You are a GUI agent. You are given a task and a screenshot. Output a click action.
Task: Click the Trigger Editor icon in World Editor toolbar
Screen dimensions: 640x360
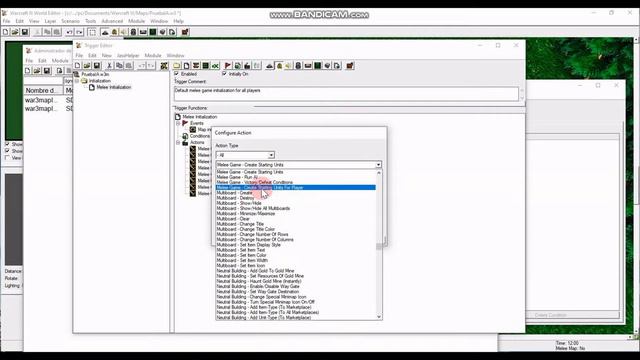114,32
